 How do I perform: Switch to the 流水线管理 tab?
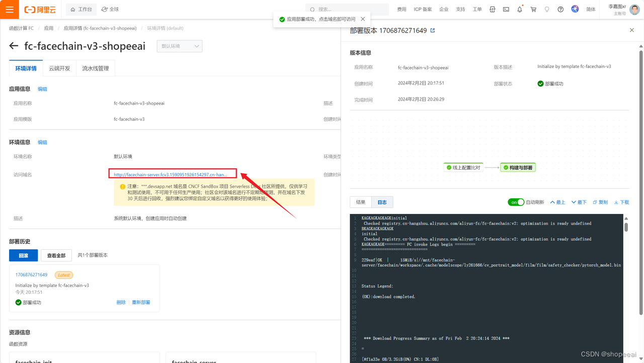(x=96, y=68)
